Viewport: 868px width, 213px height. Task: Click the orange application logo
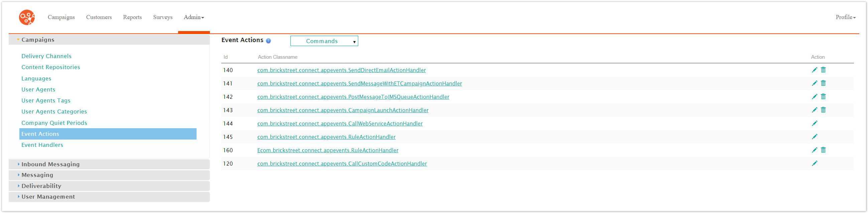[27, 17]
